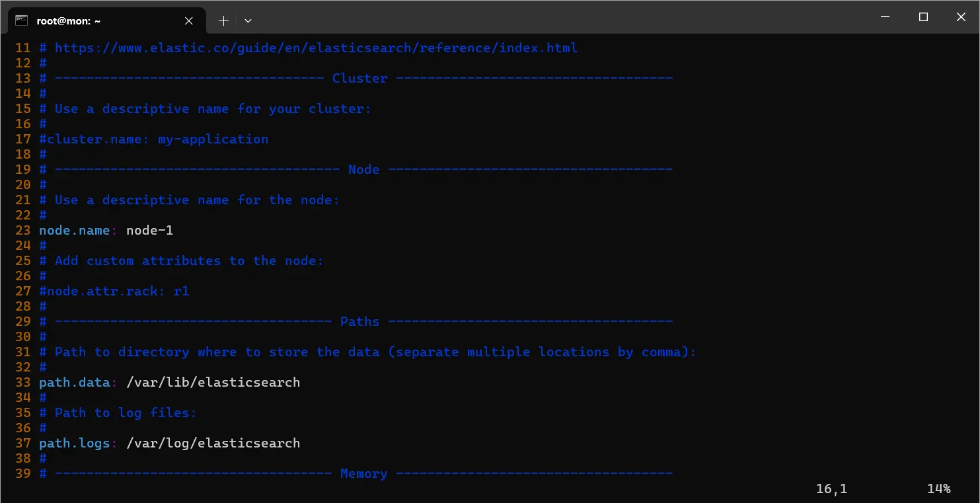The width and height of the screenshot is (980, 503).
Task: Click the /var/log/elasticsearch logs path value
Action: point(213,443)
